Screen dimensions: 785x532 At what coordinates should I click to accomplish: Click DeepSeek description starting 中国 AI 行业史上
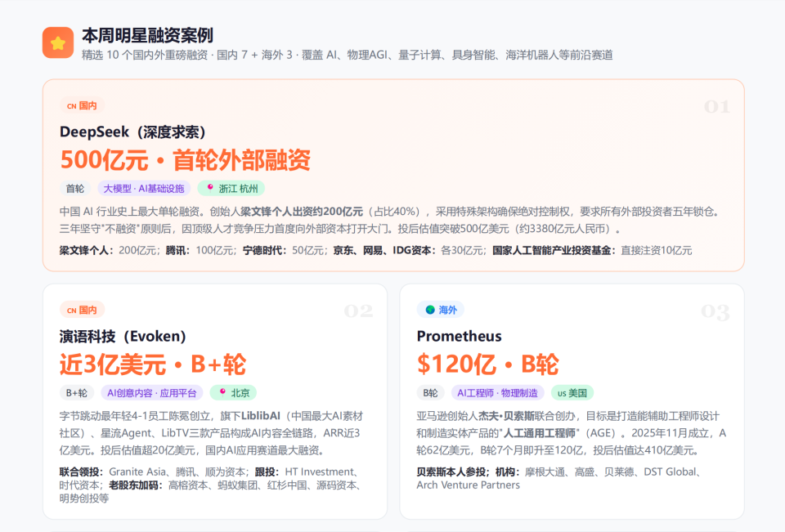click(x=390, y=220)
